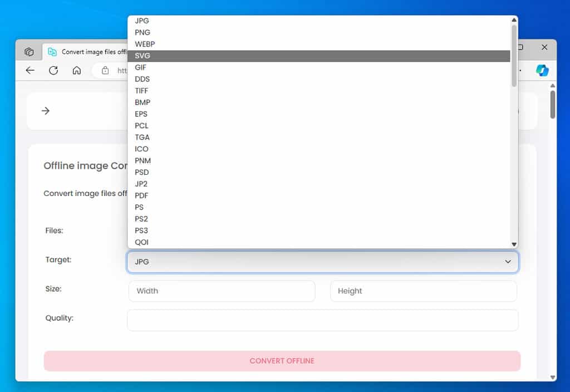Select BMP format option

tap(319, 102)
